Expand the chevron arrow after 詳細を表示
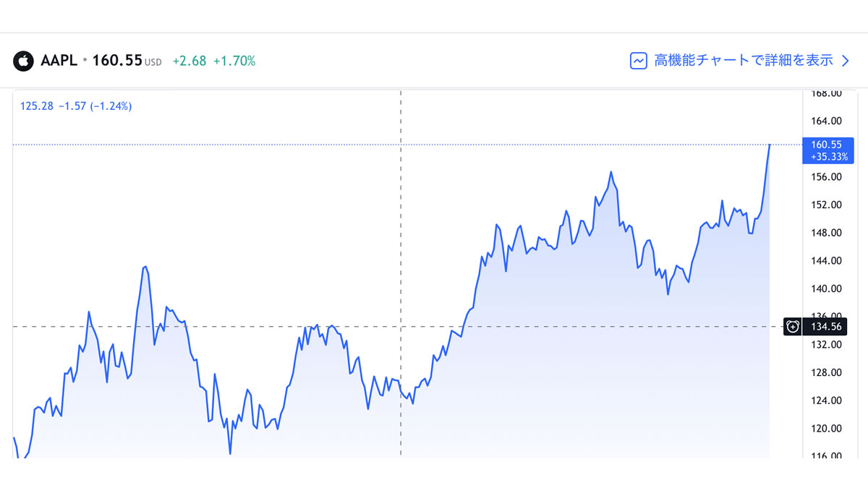 click(845, 61)
